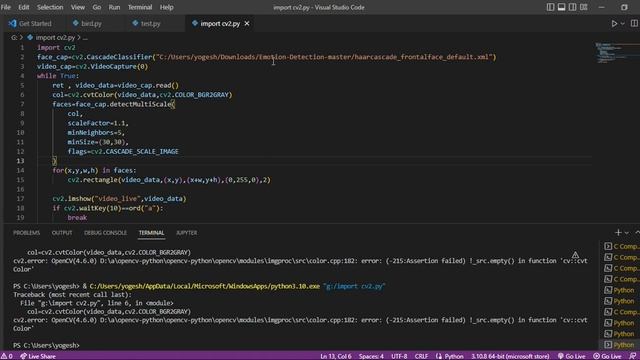The width and height of the screenshot is (640, 360).
Task: Focus the last PS C:\Users\yogesh> prompt
Action: [x=46, y=345]
